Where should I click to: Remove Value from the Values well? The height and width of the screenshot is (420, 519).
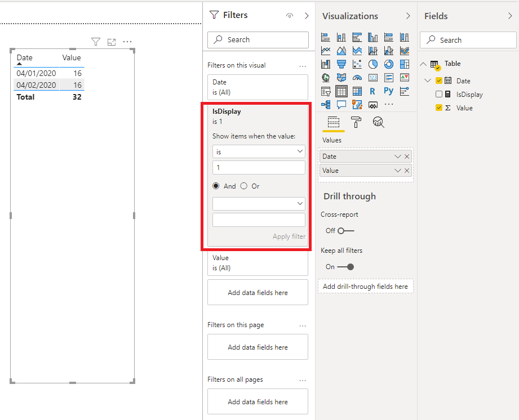(407, 171)
